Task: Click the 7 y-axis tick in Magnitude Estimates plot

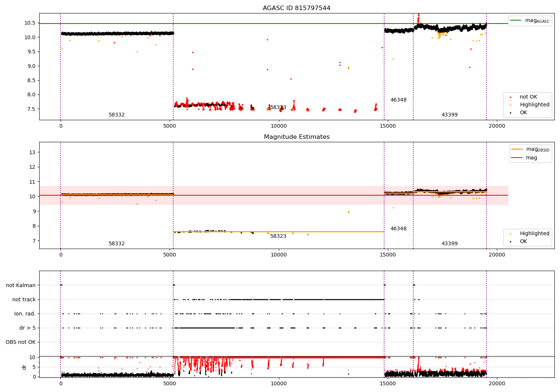Action: click(34, 241)
